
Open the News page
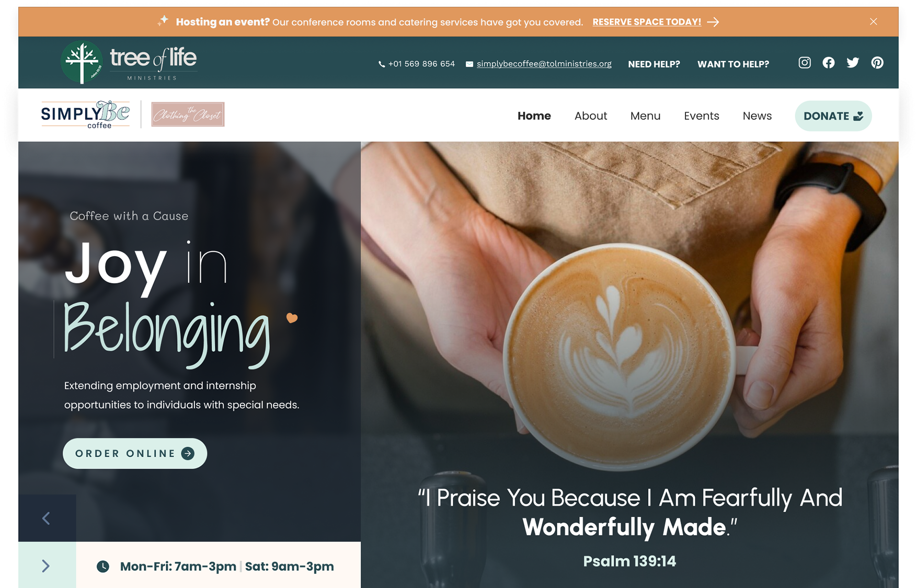pos(757,116)
